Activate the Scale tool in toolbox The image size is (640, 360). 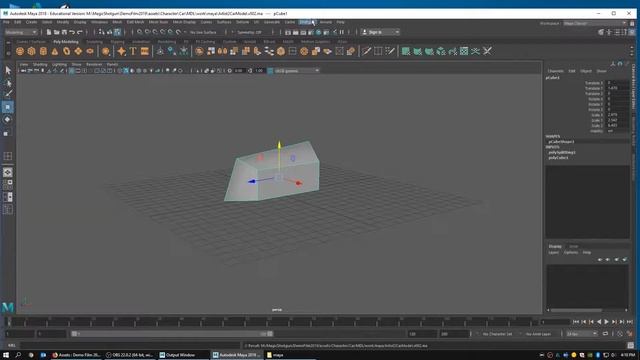pyautogui.click(x=8, y=133)
